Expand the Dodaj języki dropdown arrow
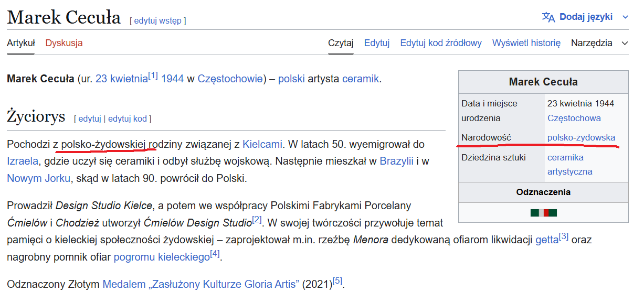Image resolution: width=644 pixels, height=302 pixels. click(x=625, y=17)
